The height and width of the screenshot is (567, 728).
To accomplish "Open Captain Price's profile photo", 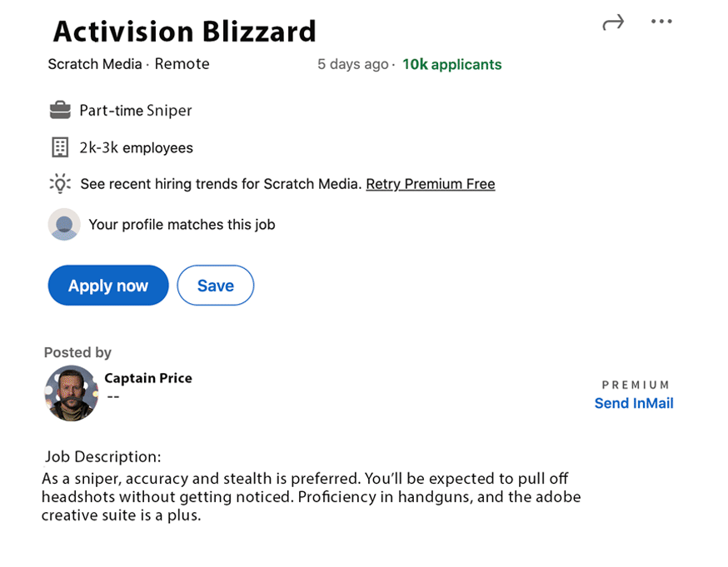I will pos(72,393).
